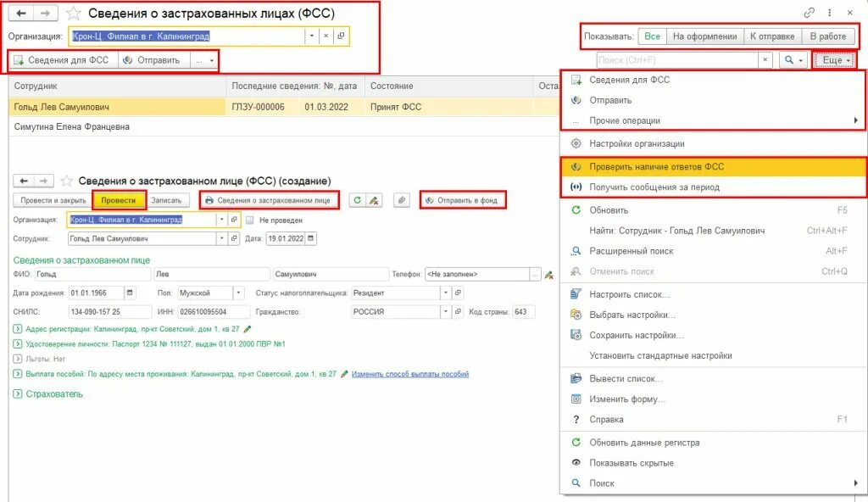Filter list by На оформлении
The width and height of the screenshot is (868, 502).
(x=704, y=36)
